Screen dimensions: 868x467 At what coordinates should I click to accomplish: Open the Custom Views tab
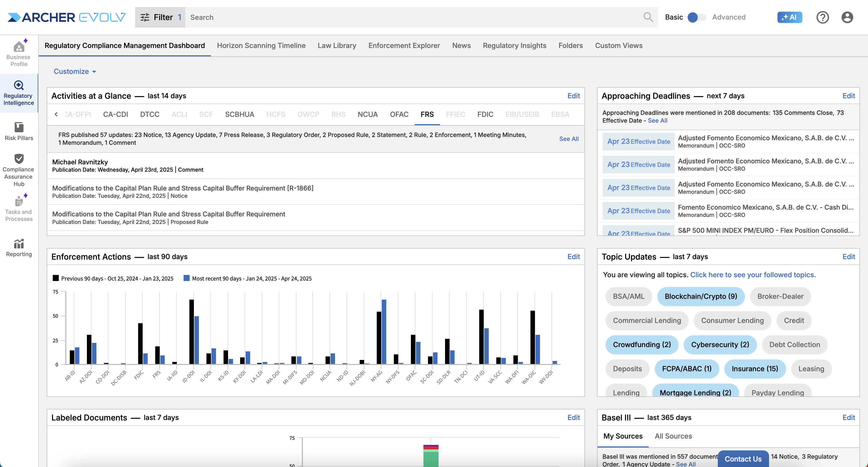(x=618, y=45)
